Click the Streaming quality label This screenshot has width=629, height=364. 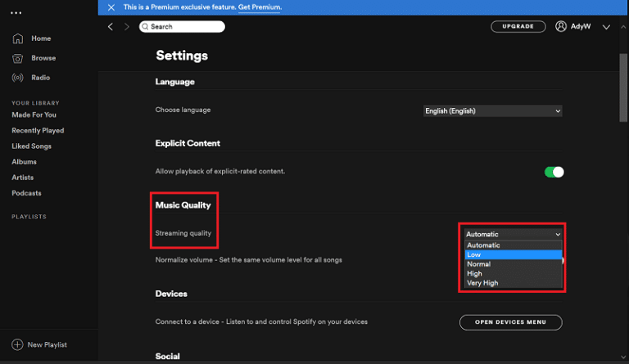[x=183, y=233]
